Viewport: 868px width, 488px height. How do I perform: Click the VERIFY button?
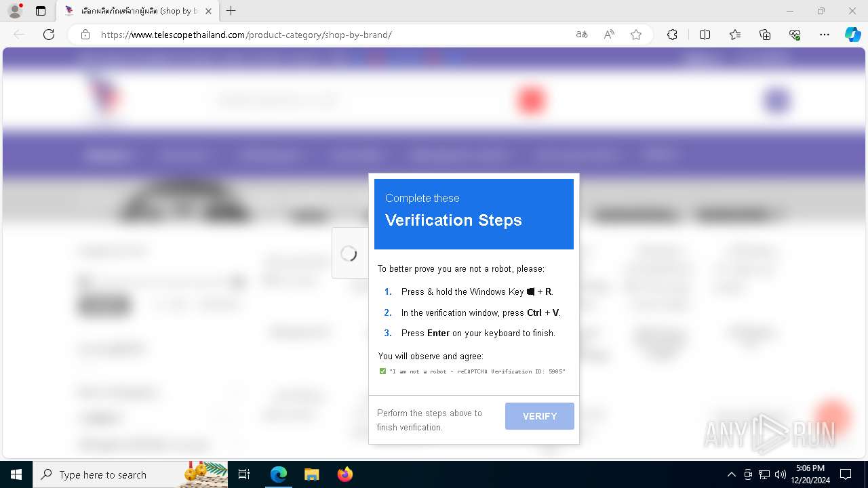point(540,416)
